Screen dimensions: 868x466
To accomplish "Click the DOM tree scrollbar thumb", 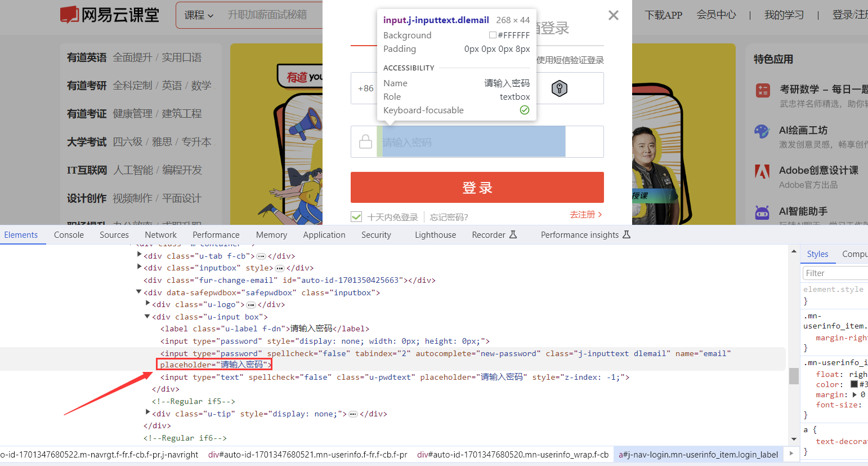I will tap(794, 376).
